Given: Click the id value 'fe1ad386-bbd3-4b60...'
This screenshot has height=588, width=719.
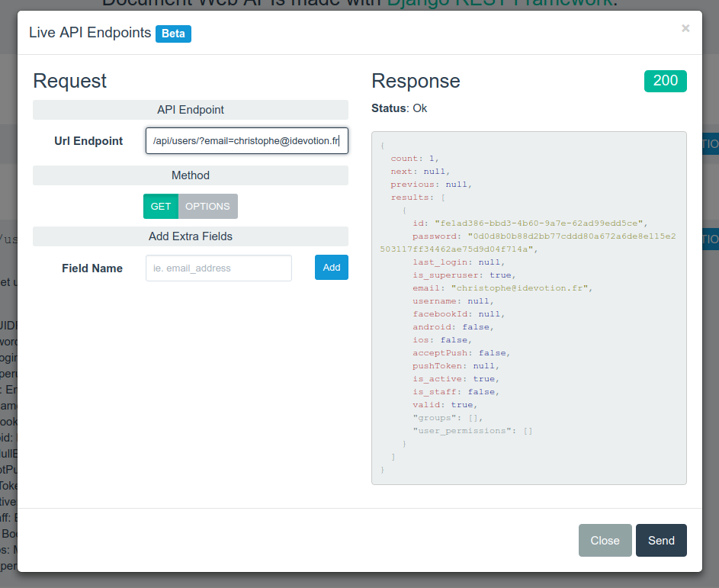Looking at the screenshot, I should point(539,223).
